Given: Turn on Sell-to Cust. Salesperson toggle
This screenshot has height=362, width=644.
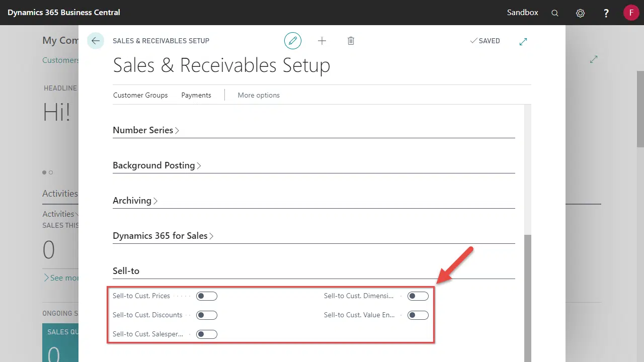Looking at the screenshot, I should point(207,334).
